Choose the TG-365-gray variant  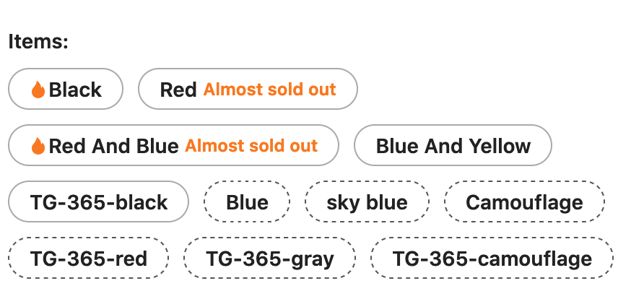pyautogui.click(x=269, y=259)
